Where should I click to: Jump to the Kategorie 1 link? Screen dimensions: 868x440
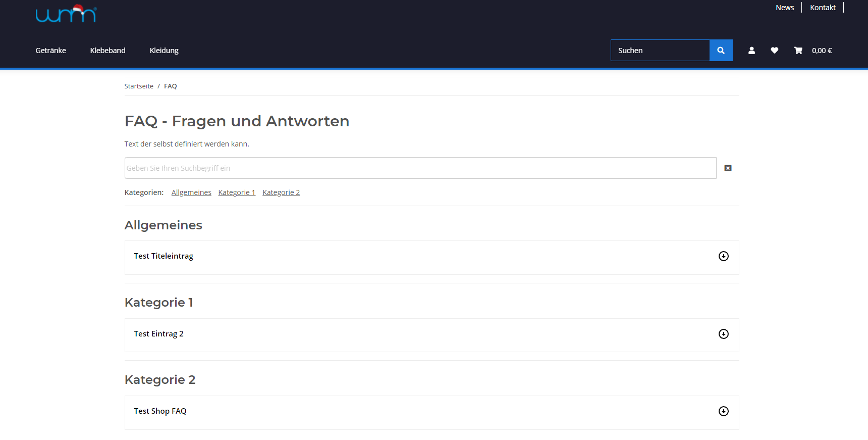(x=237, y=192)
